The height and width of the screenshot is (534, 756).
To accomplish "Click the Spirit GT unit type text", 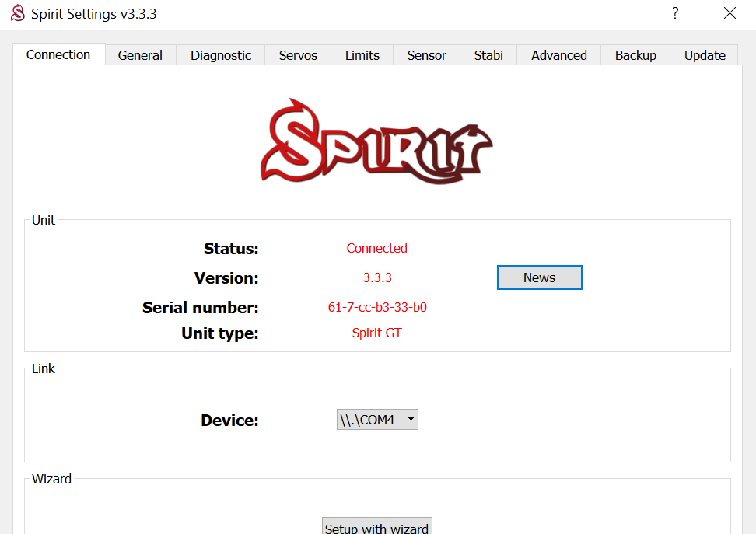I will click(377, 333).
